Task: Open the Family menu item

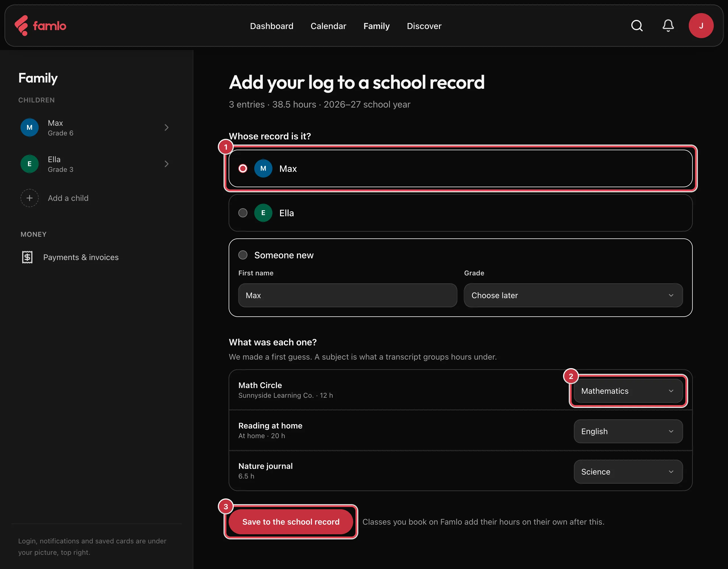Action: pyautogui.click(x=376, y=26)
